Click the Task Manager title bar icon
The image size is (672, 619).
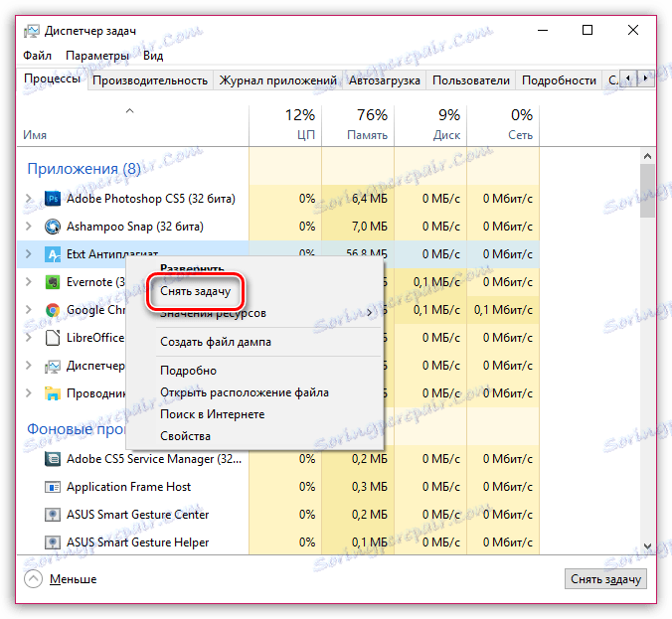[31, 31]
